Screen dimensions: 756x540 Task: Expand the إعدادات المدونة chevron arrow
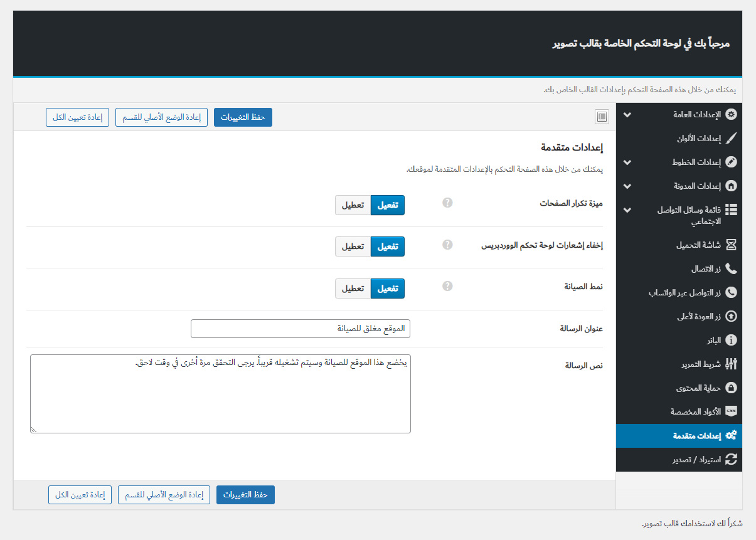[x=627, y=186]
